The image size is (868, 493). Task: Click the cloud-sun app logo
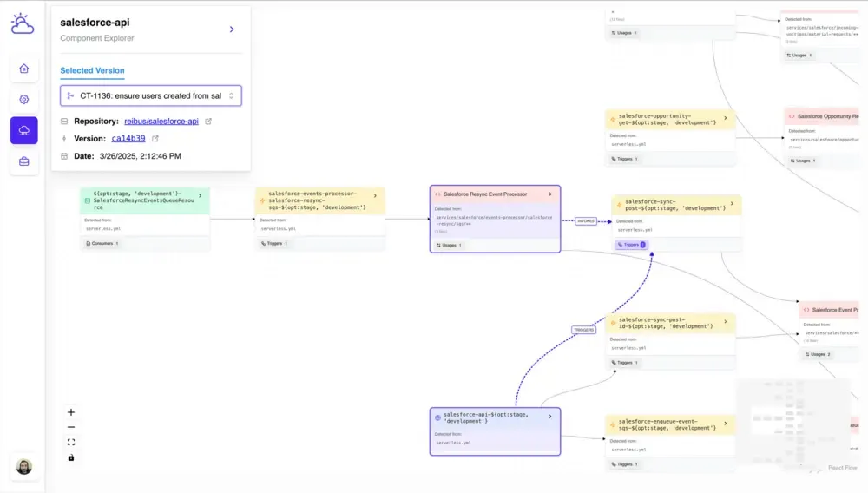click(x=23, y=24)
